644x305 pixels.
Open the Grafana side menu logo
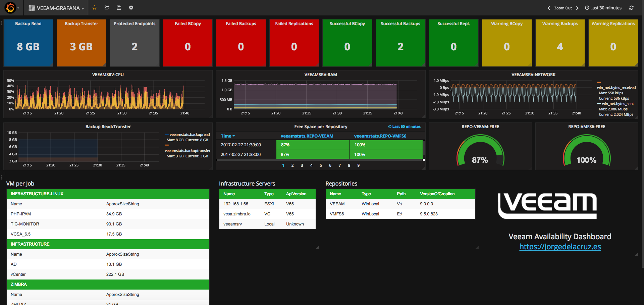10,7
